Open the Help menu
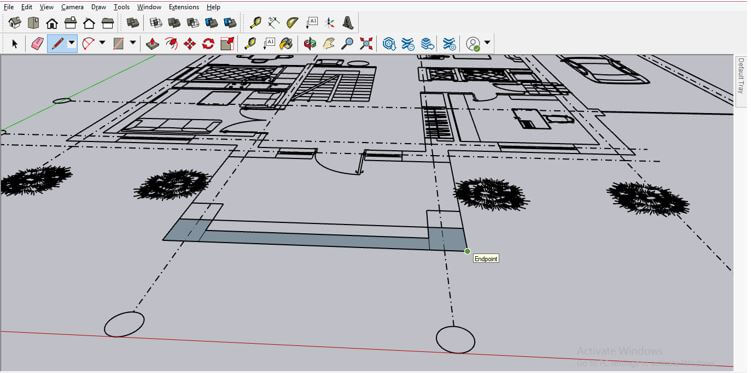 click(x=213, y=7)
